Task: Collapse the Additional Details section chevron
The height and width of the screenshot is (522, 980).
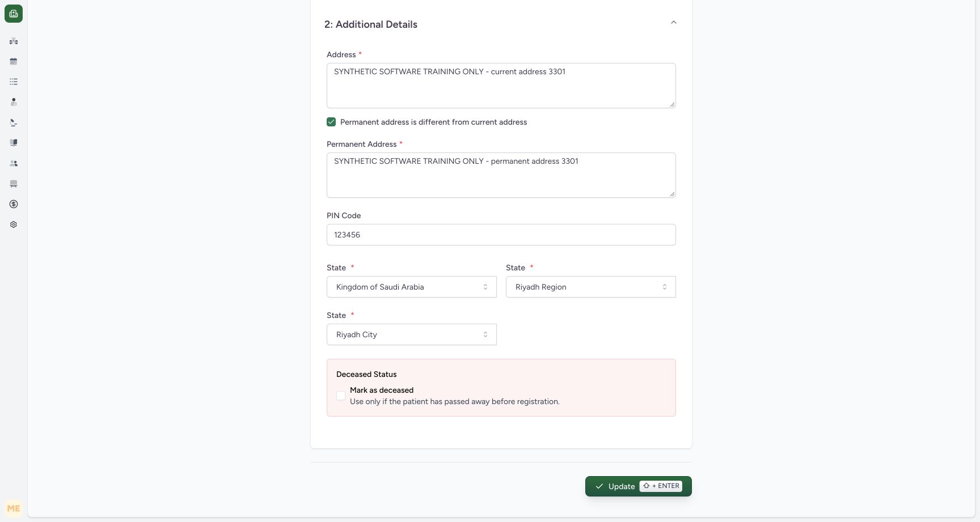Action: pos(674,23)
